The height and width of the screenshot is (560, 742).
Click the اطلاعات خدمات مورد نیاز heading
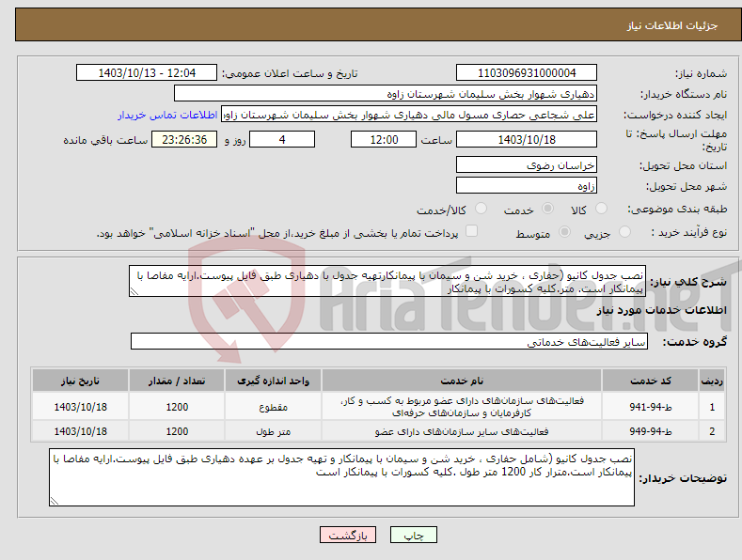[661, 310]
